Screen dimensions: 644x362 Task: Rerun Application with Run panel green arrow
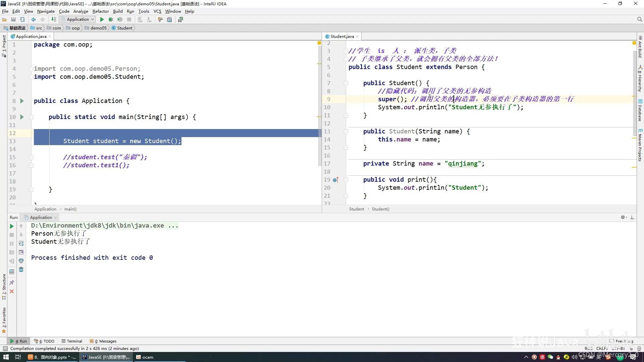12,226
